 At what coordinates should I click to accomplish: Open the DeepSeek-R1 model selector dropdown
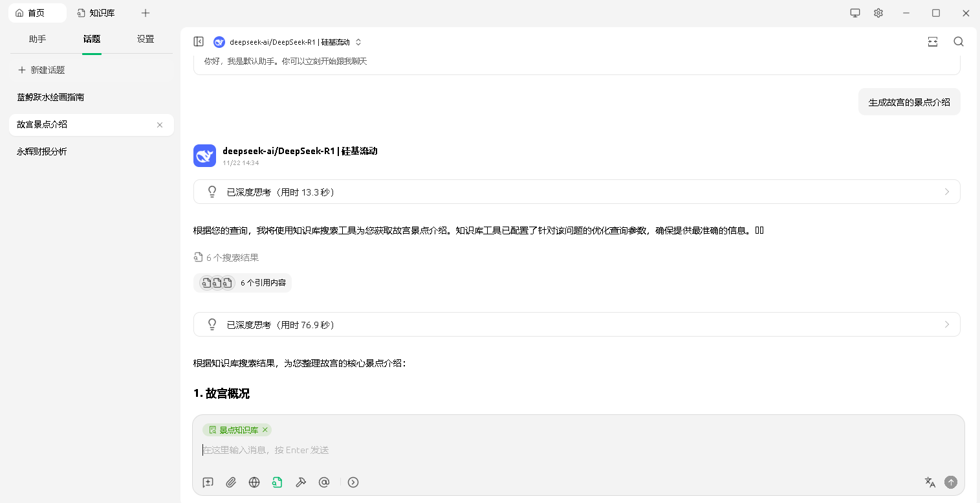click(288, 42)
